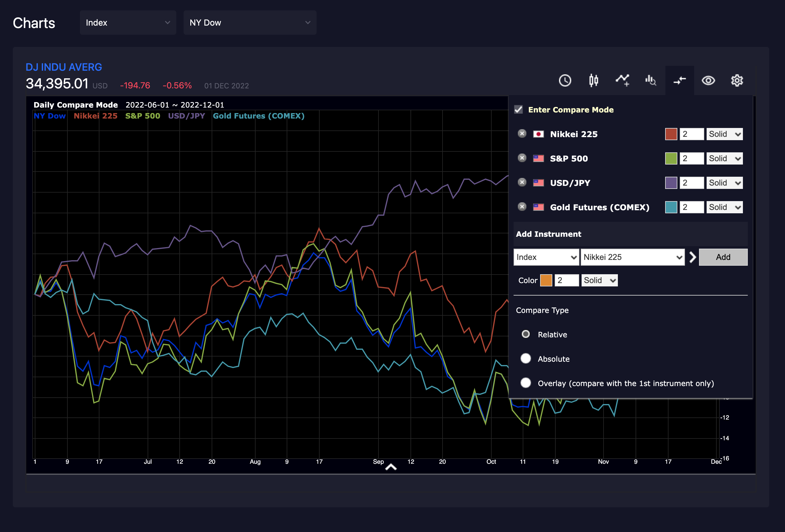Click Nikkei 225 in the chart legend
The height and width of the screenshot is (532, 785).
(95, 116)
